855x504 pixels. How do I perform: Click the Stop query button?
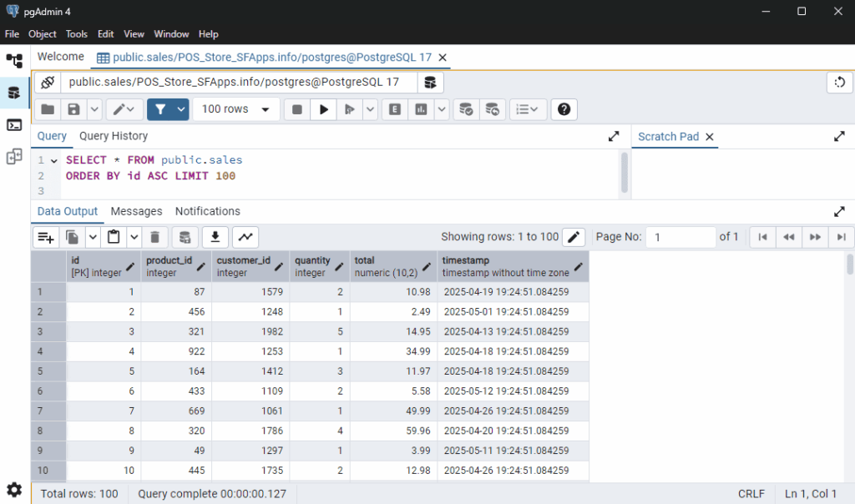pyautogui.click(x=297, y=109)
